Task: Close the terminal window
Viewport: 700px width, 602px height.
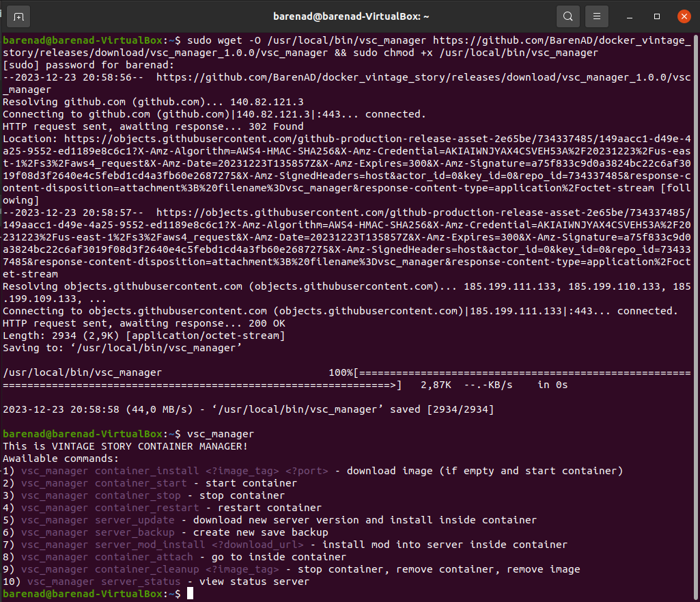Action: [684, 16]
